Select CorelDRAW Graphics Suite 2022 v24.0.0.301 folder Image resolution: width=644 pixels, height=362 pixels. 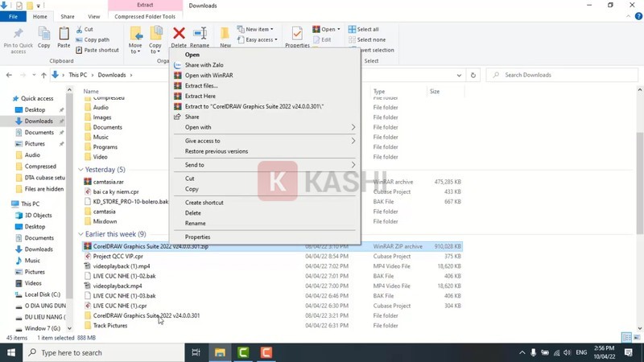(147, 315)
